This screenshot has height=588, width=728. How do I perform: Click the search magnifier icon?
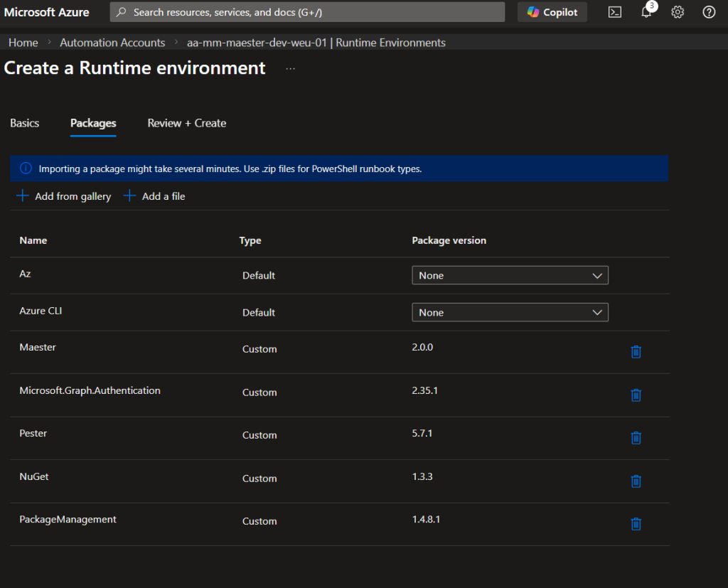coord(121,12)
